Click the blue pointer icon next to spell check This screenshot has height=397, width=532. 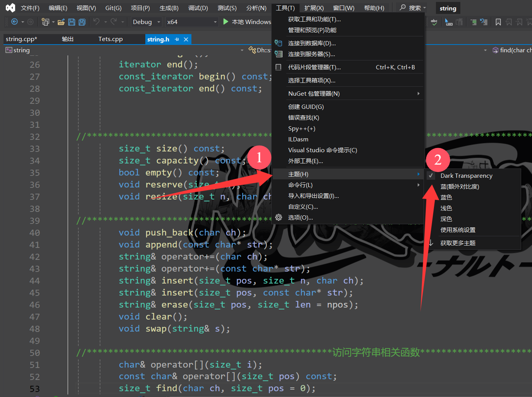[x=449, y=22]
